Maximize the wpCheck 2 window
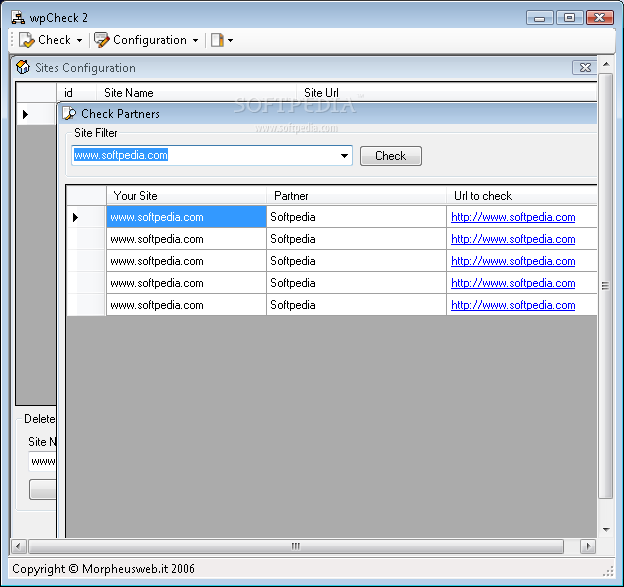Screen dimensions: 624x587 click(569, 18)
